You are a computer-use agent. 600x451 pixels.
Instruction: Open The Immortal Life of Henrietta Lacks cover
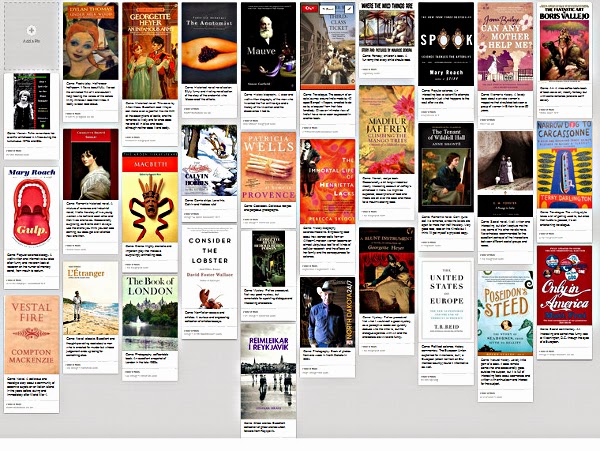pyautogui.click(x=328, y=181)
